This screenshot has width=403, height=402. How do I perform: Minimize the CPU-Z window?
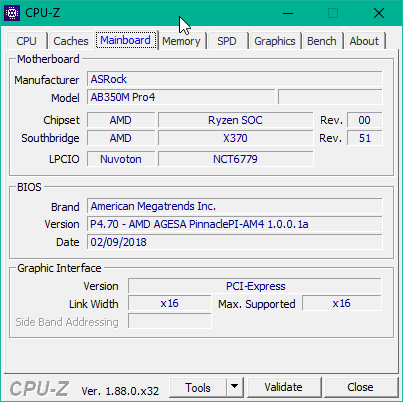coord(288,13)
